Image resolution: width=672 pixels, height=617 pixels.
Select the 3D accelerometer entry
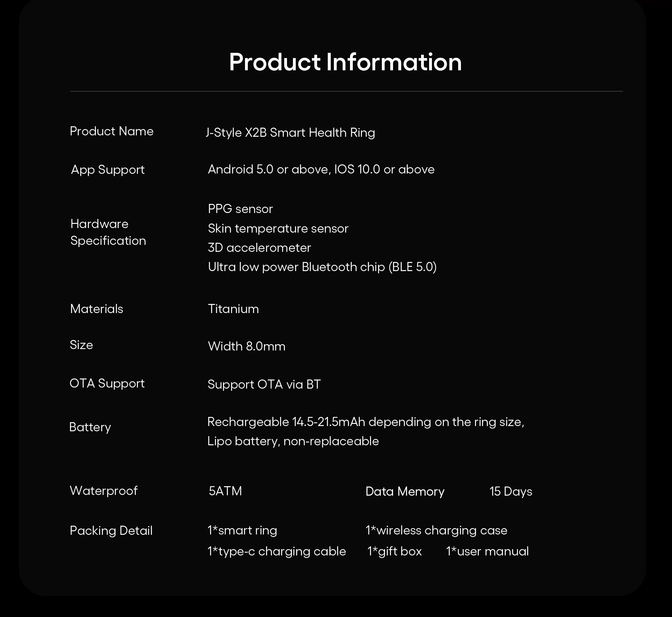259,248
